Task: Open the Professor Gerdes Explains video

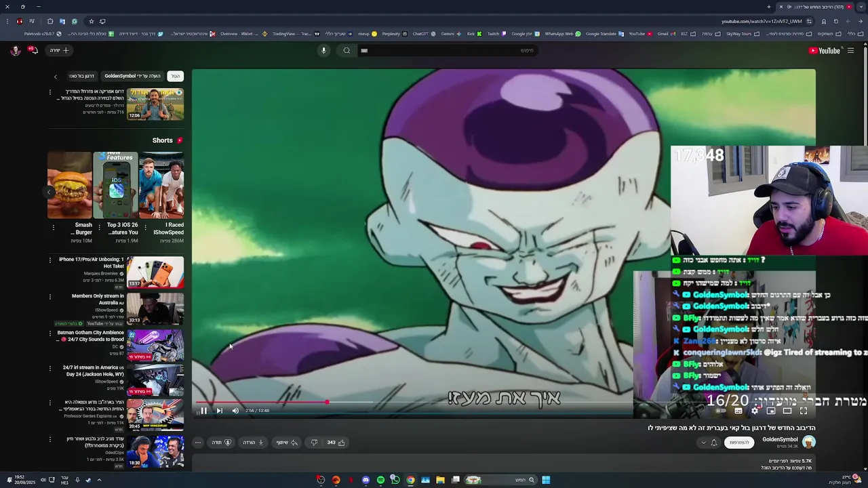Action: [155, 415]
